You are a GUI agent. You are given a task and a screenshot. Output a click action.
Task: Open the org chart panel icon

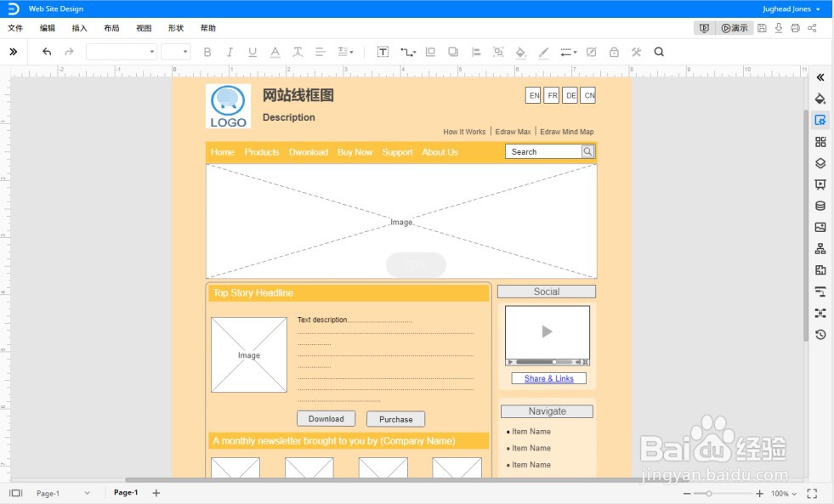pos(820,248)
